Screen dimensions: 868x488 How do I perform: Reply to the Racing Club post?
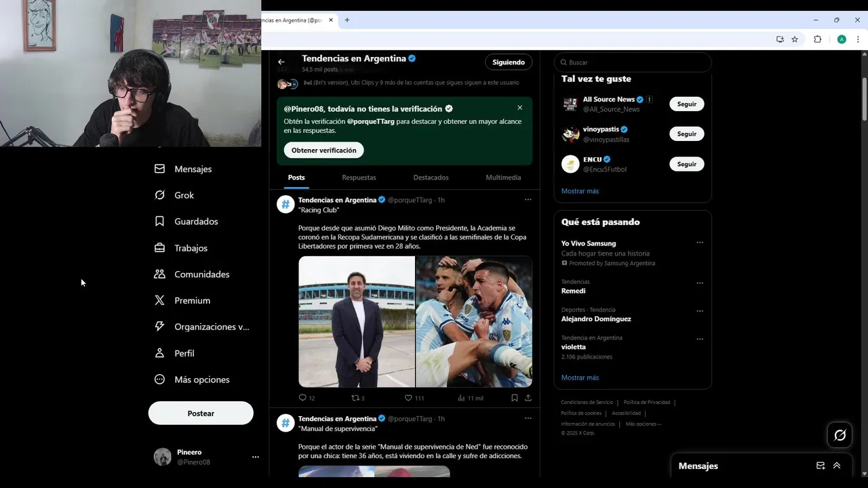click(x=303, y=398)
